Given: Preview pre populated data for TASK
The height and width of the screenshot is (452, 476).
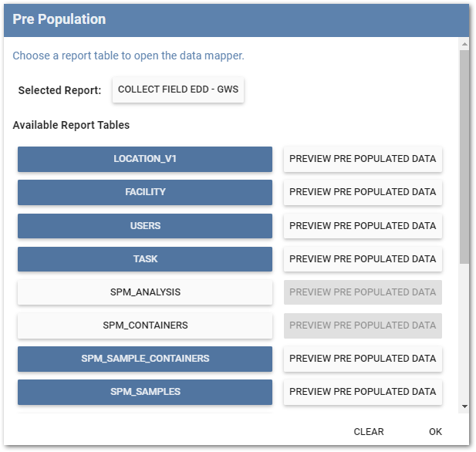Looking at the screenshot, I should [363, 259].
